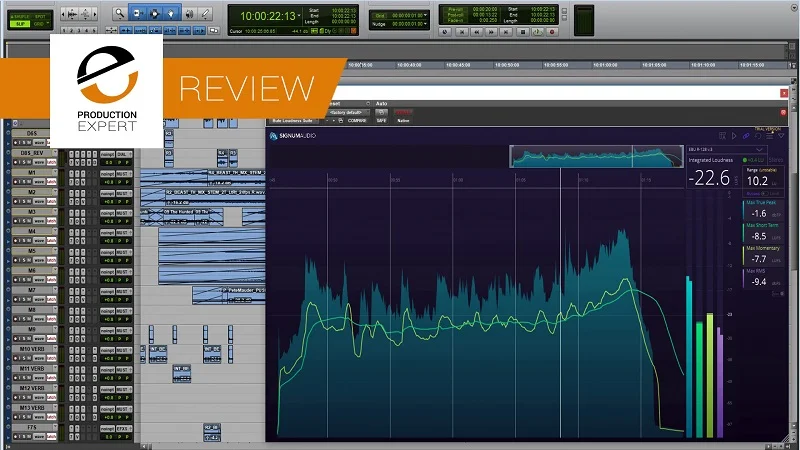Select the M10 VERB track name

[32, 349]
